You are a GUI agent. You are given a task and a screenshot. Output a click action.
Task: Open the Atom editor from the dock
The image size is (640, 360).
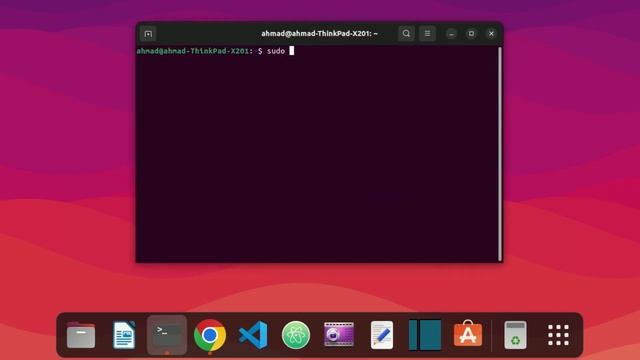point(296,335)
